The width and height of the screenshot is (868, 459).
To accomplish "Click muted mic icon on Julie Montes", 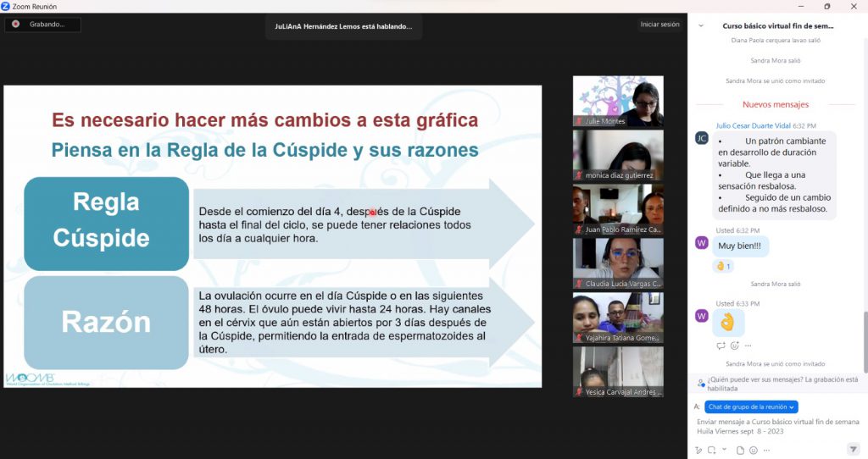I will coord(580,121).
